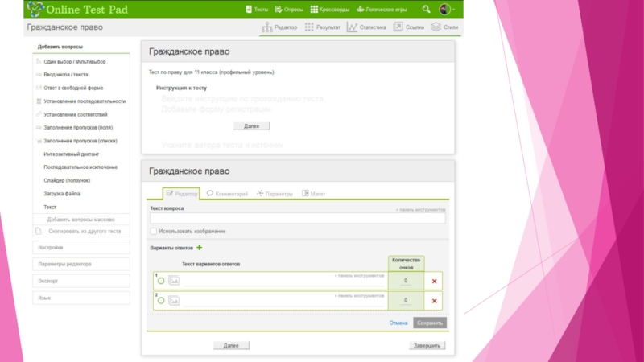Add Установление последовательности question

[85, 101]
